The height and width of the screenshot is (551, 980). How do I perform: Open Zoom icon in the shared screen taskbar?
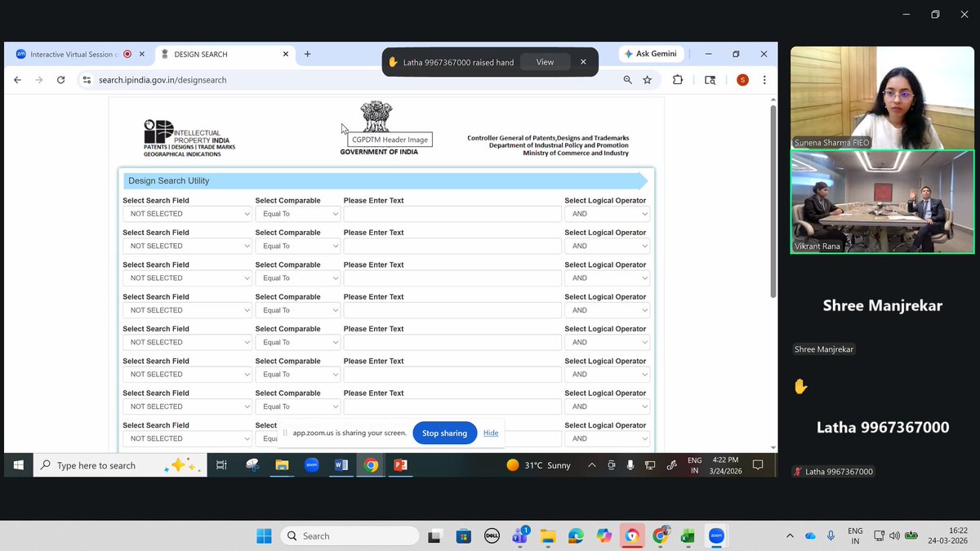tap(311, 465)
